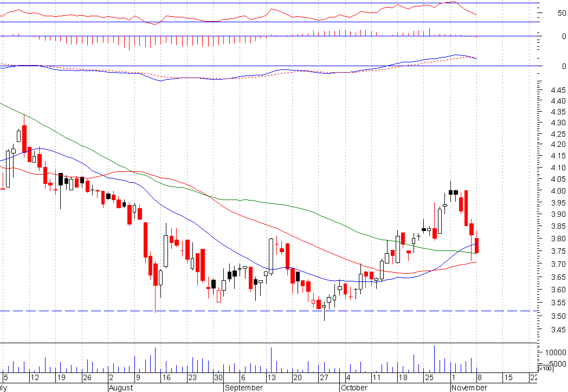
Task: Click the date label 4 above October
Action: pos(348,377)
